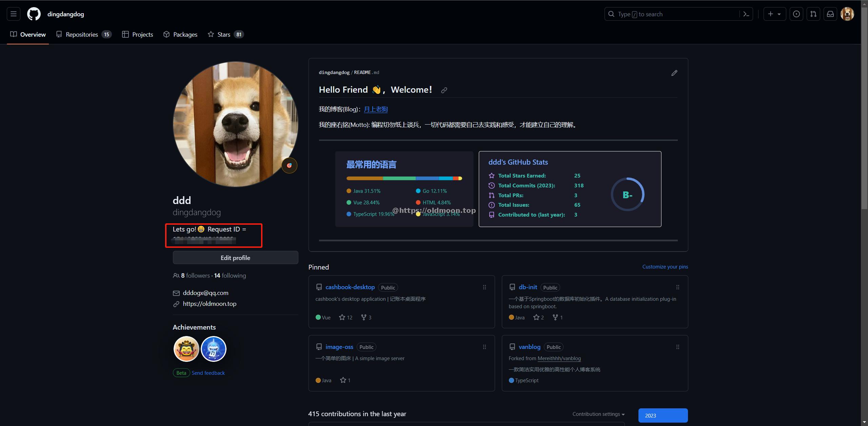The image size is (868, 426).
Task: Switch to the Repositories tab
Action: [84, 34]
